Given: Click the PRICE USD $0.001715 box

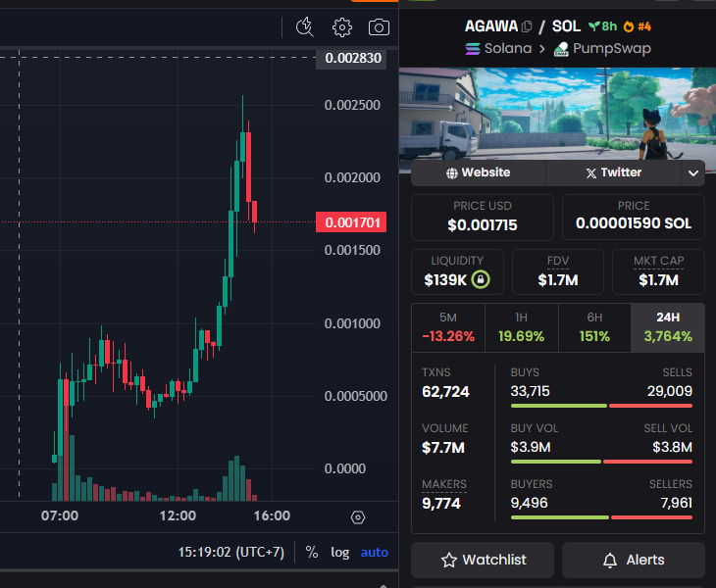Looking at the screenshot, I should point(483,218).
